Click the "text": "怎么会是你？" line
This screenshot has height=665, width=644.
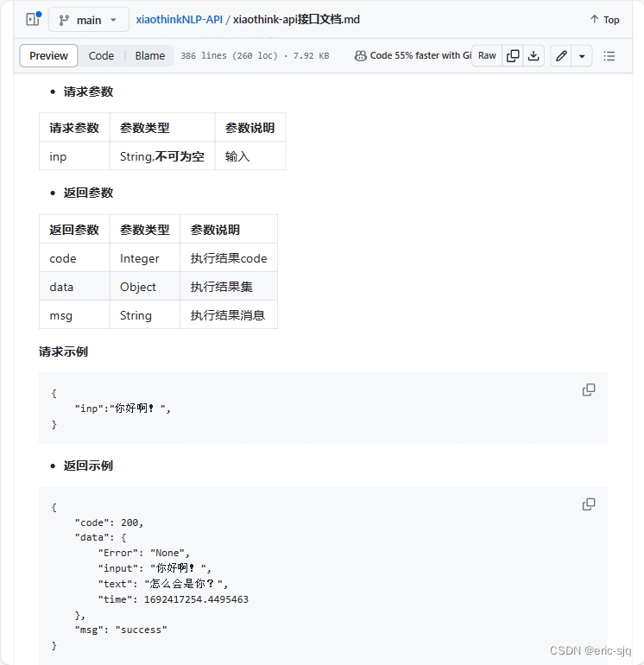163,584
